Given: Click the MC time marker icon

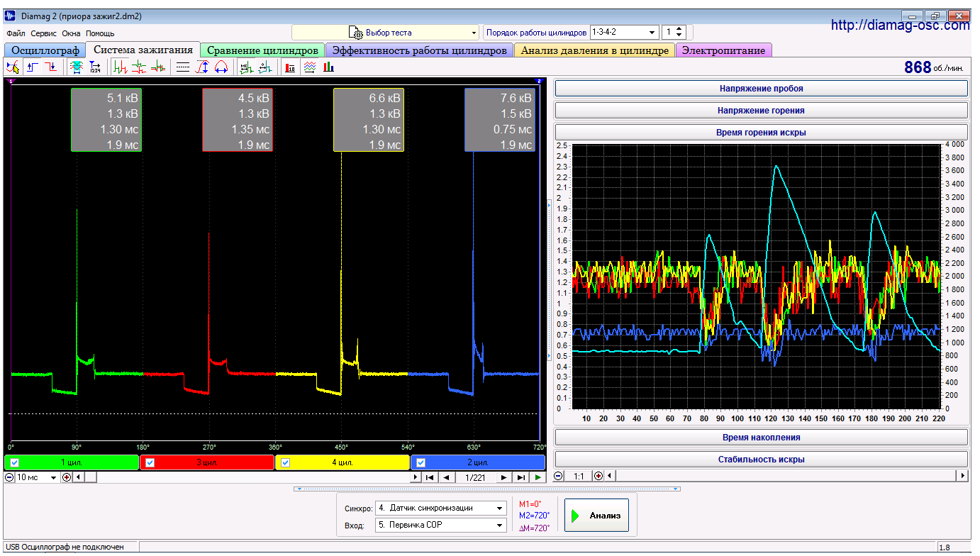Looking at the screenshot, I should [246, 67].
